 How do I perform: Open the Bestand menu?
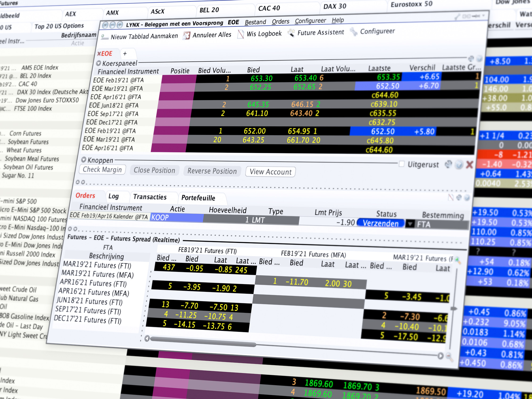(255, 22)
